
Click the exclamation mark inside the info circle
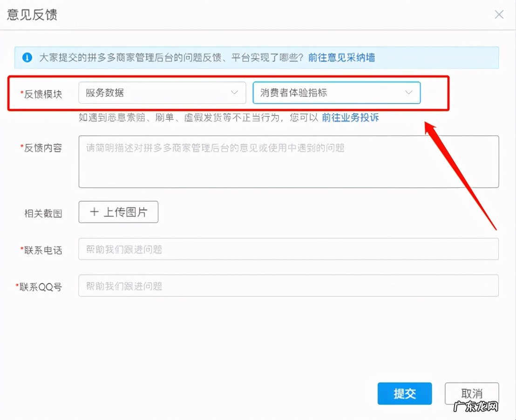(x=27, y=58)
